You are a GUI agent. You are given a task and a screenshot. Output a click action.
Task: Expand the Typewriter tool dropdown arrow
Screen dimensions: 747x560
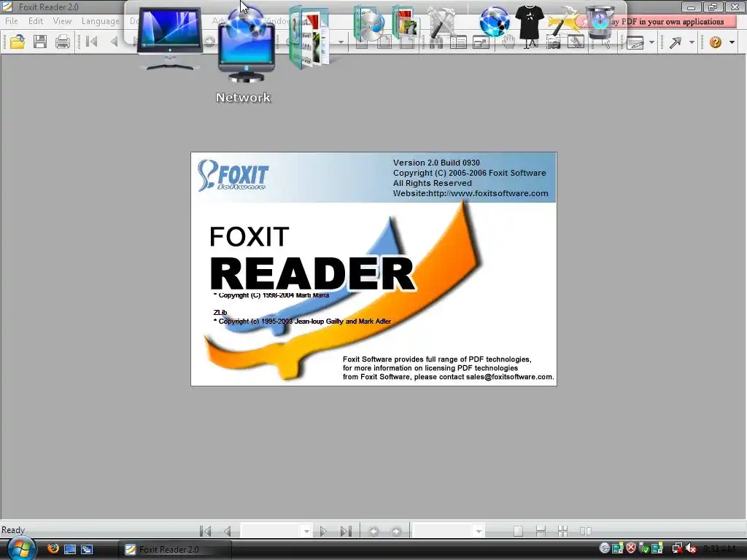[651, 42]
